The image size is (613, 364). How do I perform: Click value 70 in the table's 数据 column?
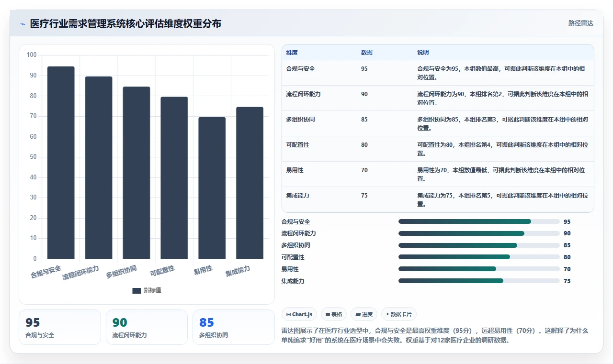364,170
